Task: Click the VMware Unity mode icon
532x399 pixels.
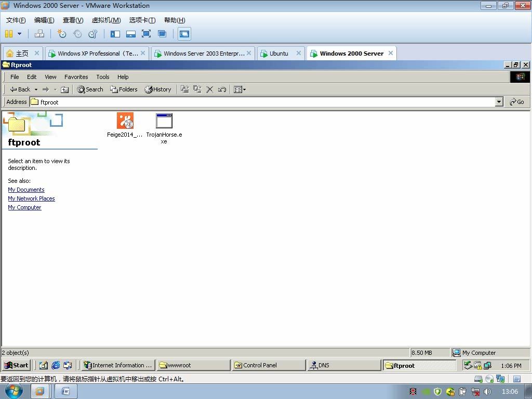Action: tap(162, 34)
